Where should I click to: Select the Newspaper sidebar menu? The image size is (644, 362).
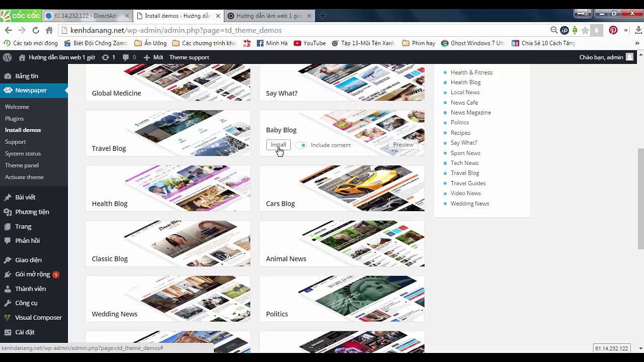coord(34,90)
